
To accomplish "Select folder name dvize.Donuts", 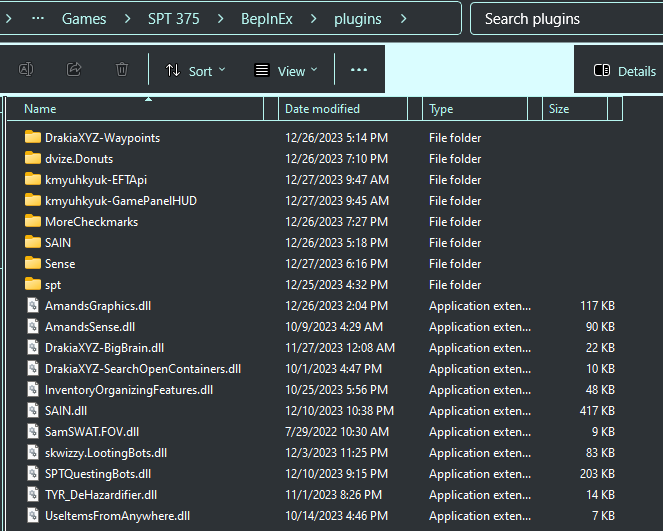I will (79, 159).
